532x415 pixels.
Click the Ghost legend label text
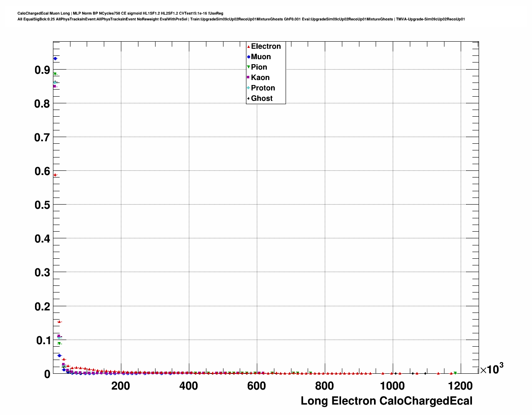click(x=261, y=98)
